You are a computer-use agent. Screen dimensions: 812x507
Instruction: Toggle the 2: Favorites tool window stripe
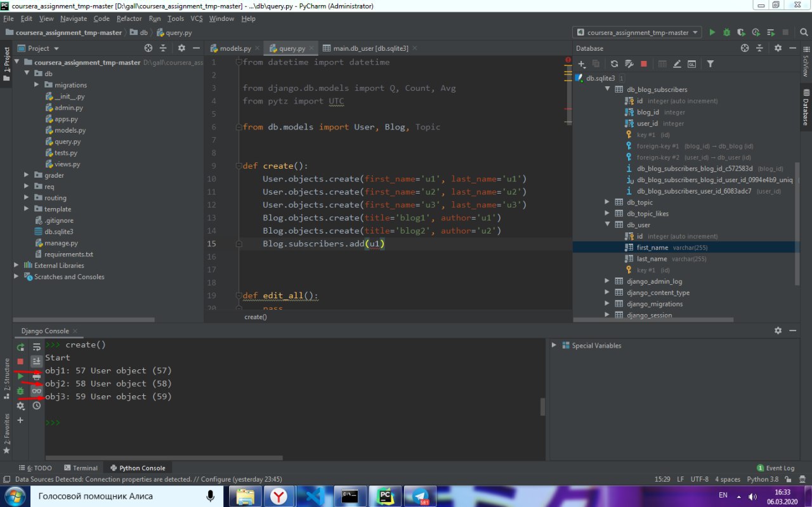pyautogui.click(x=6, y=434)
